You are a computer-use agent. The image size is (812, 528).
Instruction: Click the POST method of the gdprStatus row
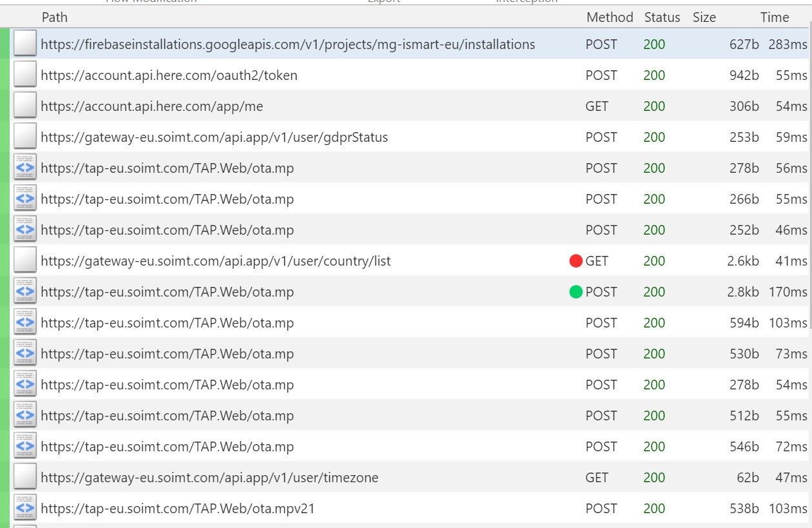[x=601, y=137]
